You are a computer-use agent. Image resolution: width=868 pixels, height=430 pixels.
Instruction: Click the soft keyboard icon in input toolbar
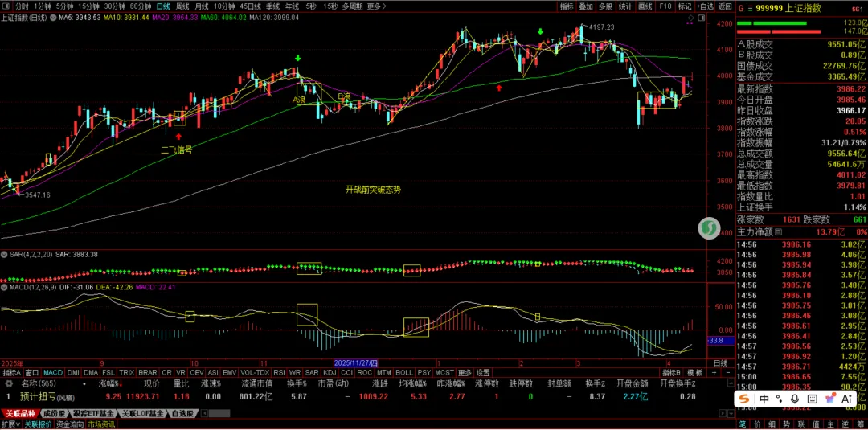click(x=812, y=399)
